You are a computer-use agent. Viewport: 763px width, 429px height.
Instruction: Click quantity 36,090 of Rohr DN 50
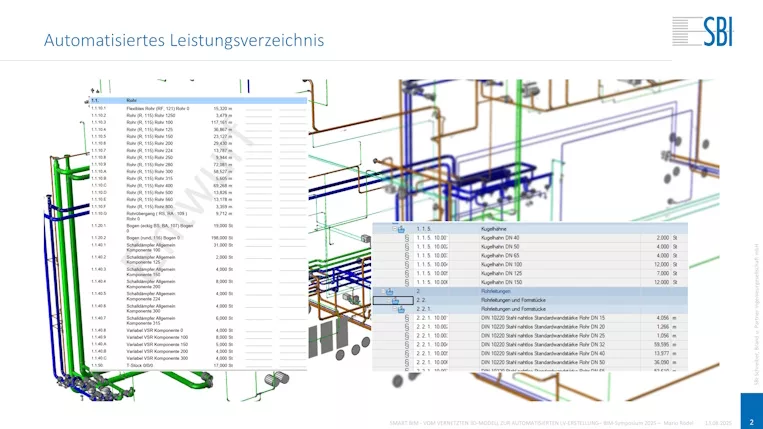click(x=661, y=362)
